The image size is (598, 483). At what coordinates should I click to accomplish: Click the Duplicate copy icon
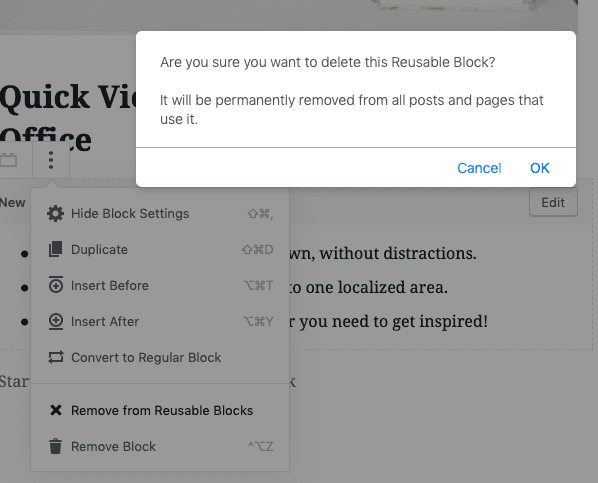(56, 250)
